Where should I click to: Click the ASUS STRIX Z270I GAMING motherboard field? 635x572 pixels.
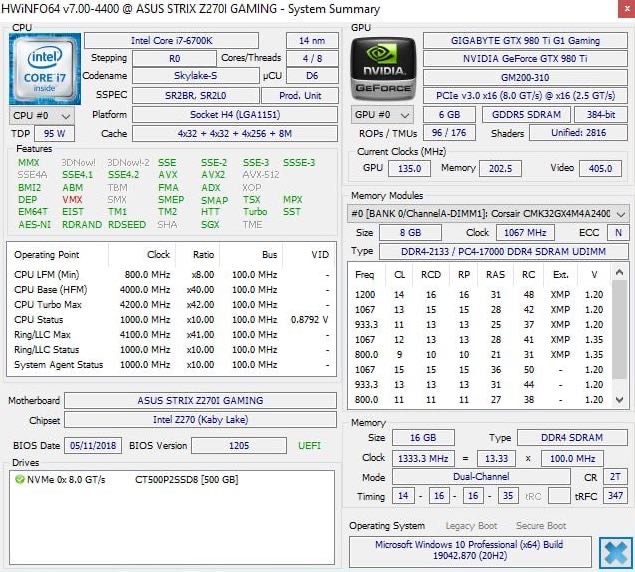point(200,401)
